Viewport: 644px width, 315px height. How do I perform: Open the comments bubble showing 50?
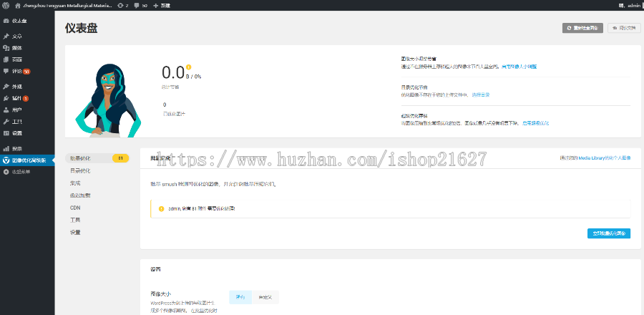pos(141,5)
